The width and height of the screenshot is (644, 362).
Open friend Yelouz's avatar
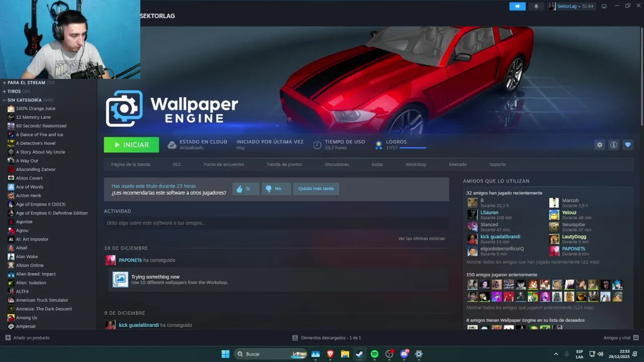554,215
